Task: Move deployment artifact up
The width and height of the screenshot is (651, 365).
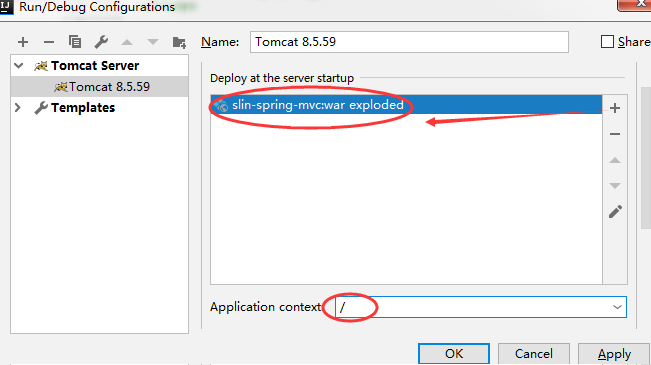Action: click(x=615, y=160)
